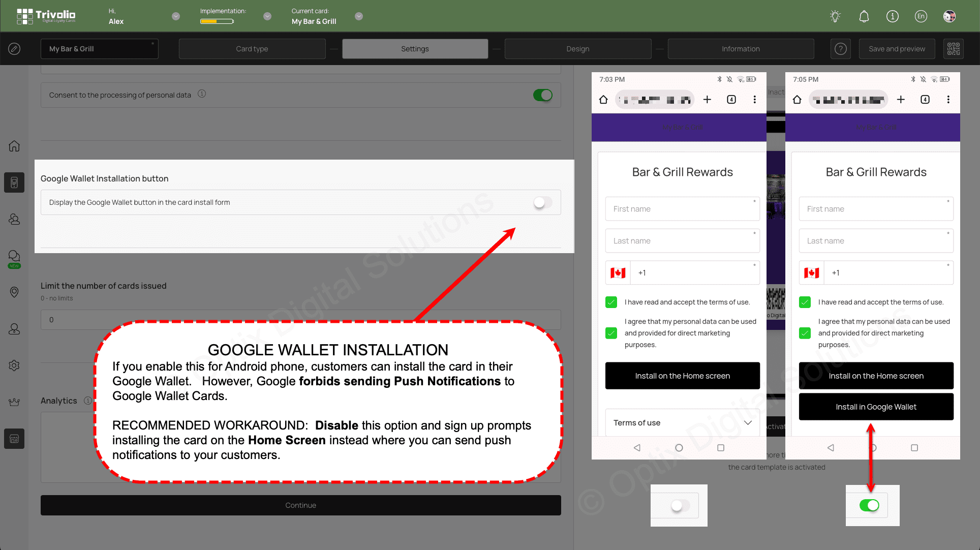Click the Save and preview button

897,48
